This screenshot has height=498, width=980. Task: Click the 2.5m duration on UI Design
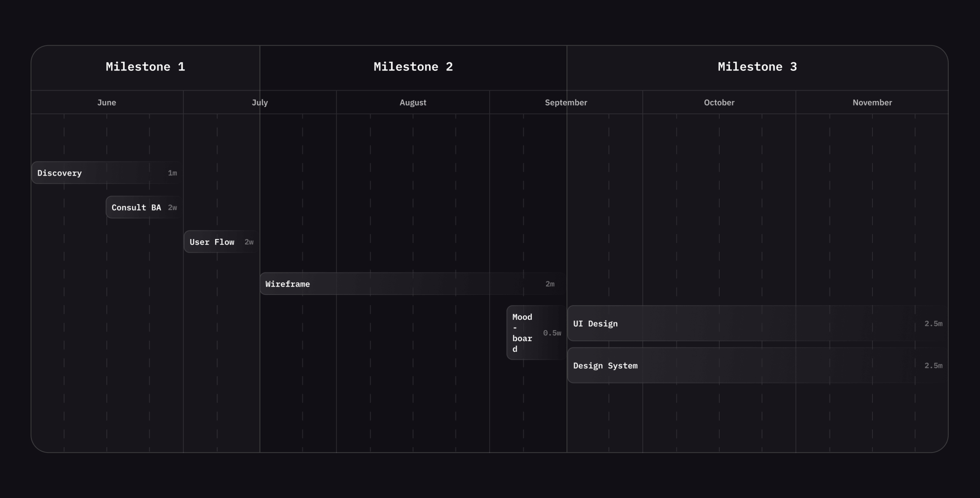933,324
